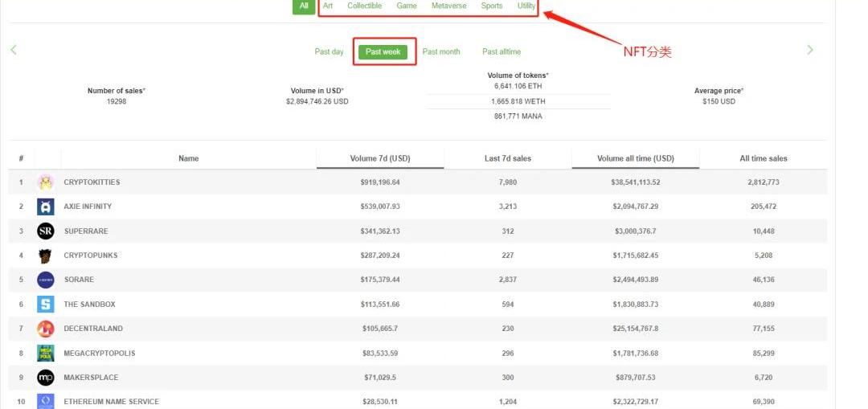The width and height of the screenshot is (868, 409).
Task: Click the $919,196.64 volume value
Action: pos(380,182)
